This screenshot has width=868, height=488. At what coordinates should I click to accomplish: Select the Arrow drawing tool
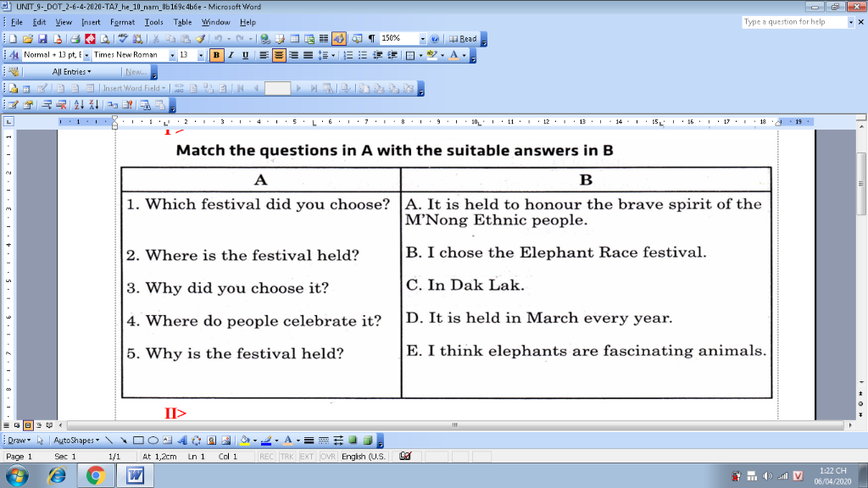coord(124,441)
